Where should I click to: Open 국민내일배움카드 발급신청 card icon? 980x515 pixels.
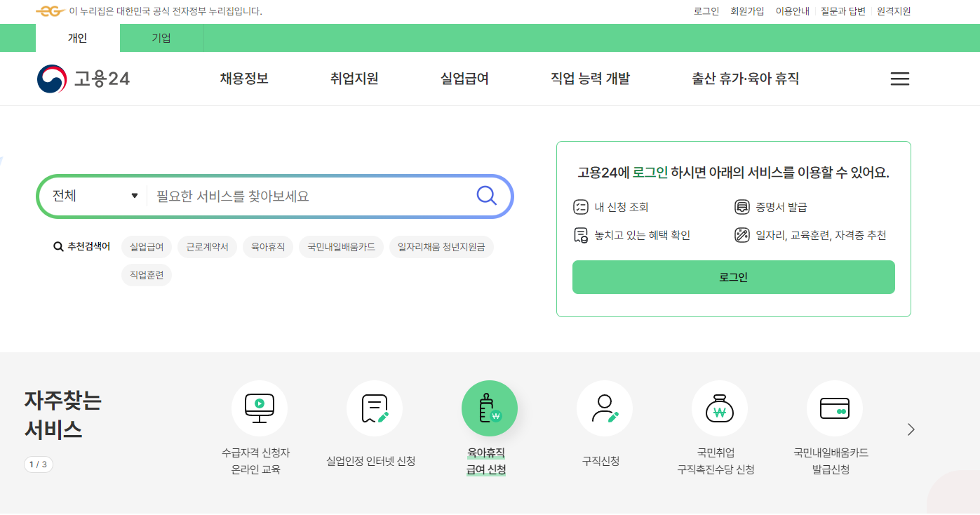(x=835, y=408)
